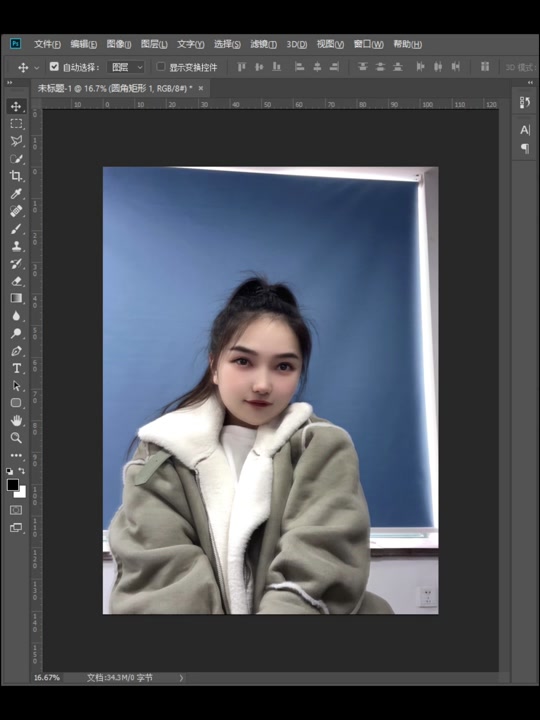Expand the Move tool preset picker arrow

(37, 68)
